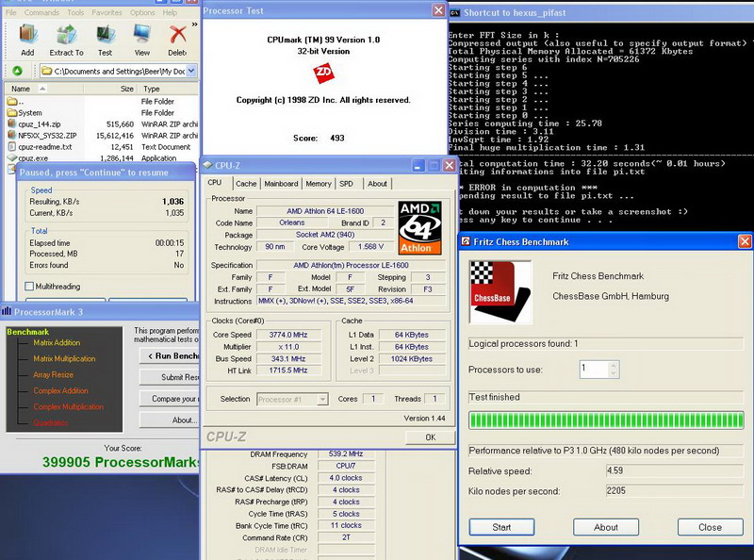Click the Add icon in WinRAR toolbar
The width and height of the screenshot is (754, 560).
tap(28, 35)
